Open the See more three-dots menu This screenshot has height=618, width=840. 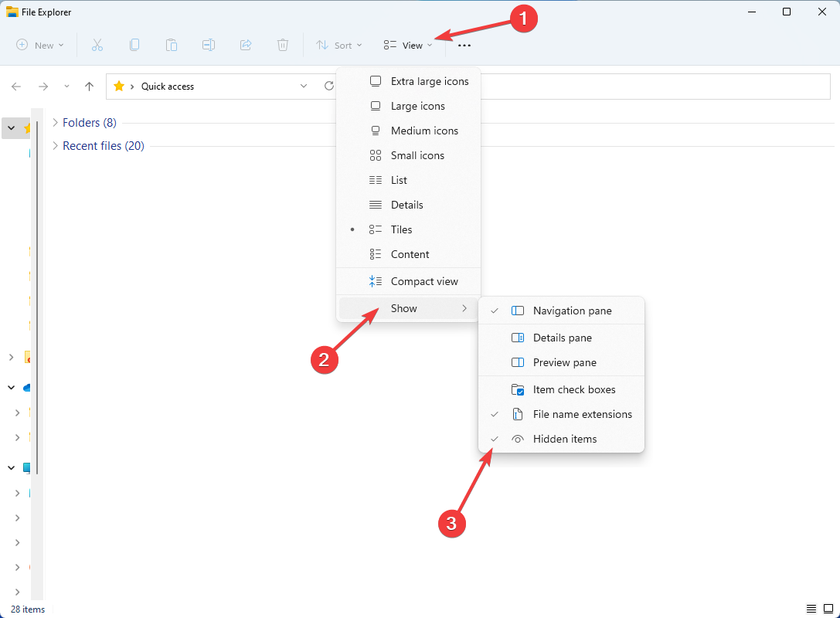point(464,46)
